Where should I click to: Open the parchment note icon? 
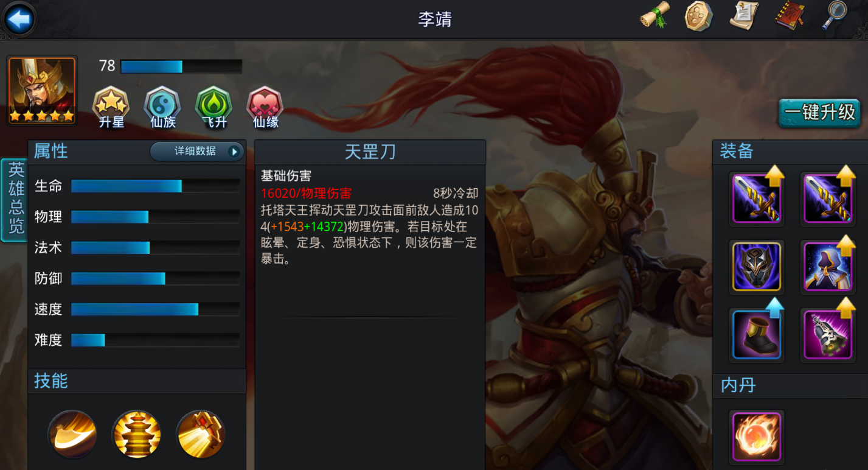click(x=745, y=15)
